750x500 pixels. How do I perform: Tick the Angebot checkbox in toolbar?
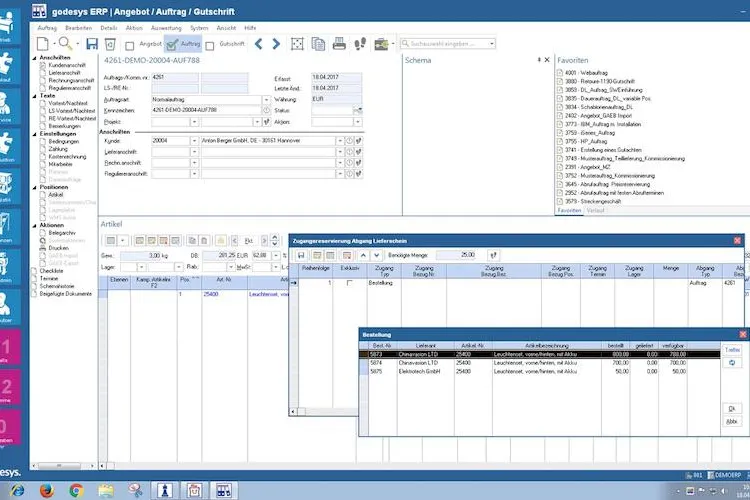(129, 46)
